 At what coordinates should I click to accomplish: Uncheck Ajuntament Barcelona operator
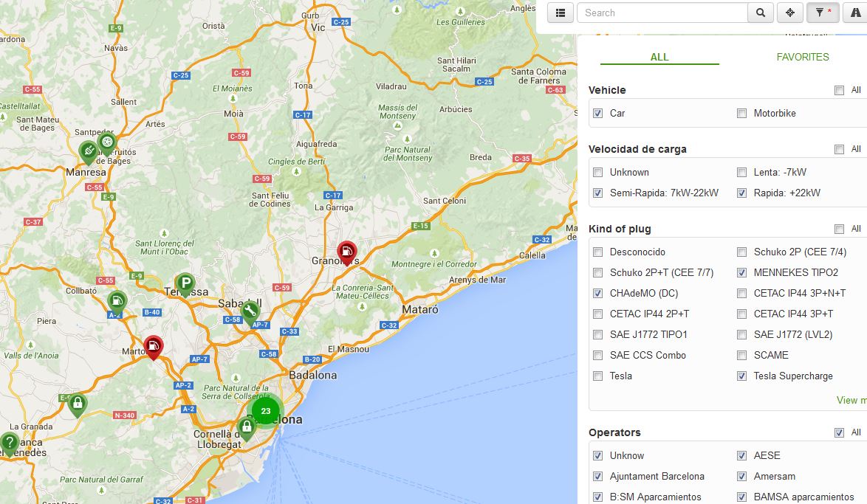(597, 477)
